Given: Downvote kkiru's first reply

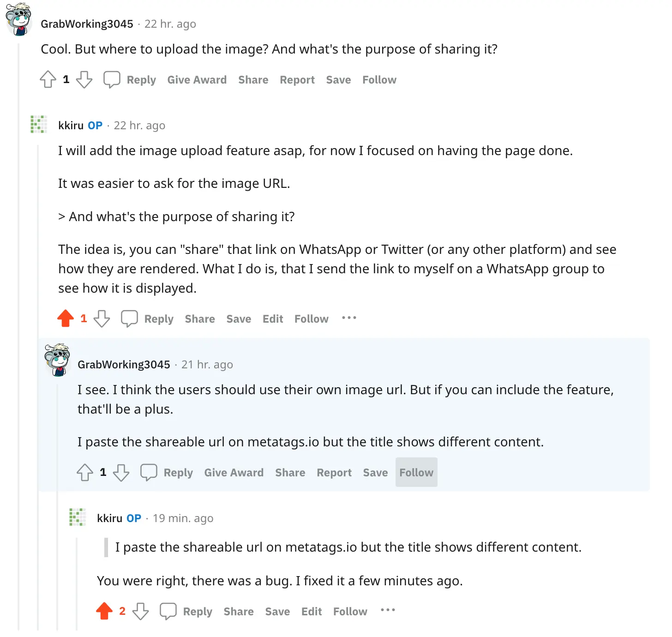Looking at the screenshot, I should [x=102, y=318].
